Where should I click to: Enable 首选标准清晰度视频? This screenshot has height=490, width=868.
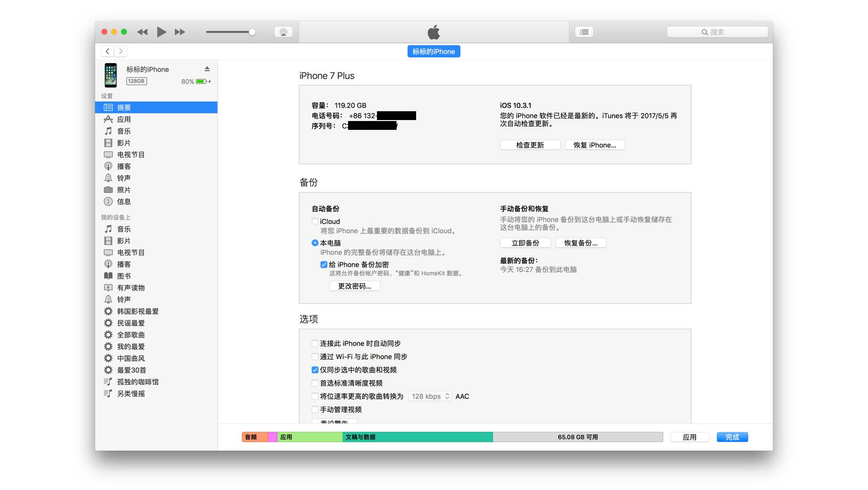pyautogui.click(x=315, y=383)
